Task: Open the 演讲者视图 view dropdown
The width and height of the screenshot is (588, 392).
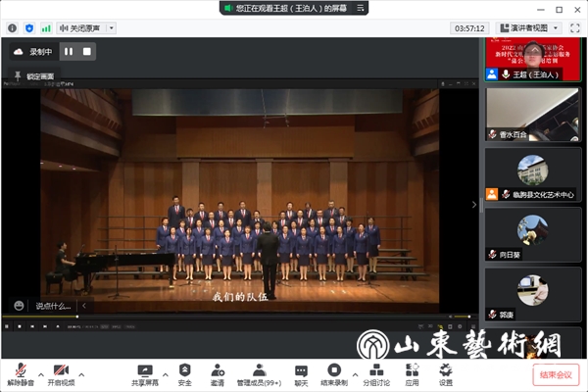Action: point(529,28)
